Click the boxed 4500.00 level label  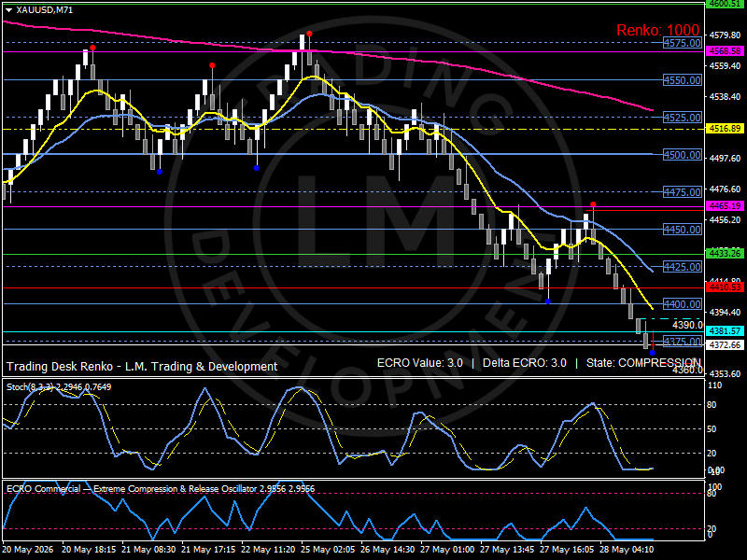[x=683, y=155]
